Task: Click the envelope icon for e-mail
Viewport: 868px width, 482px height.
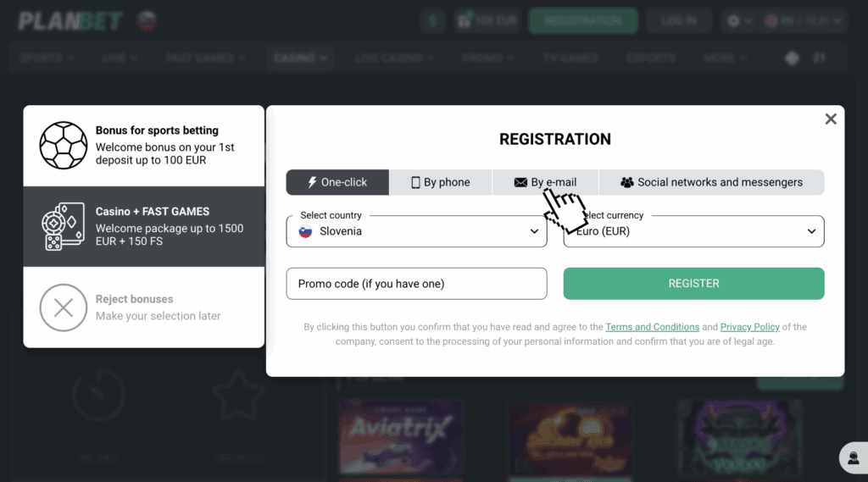Action: point(520,182)
